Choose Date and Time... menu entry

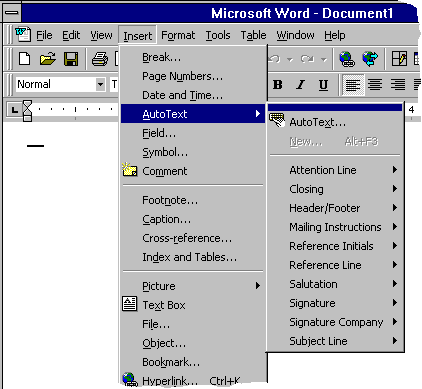click(x=193, y=95)
